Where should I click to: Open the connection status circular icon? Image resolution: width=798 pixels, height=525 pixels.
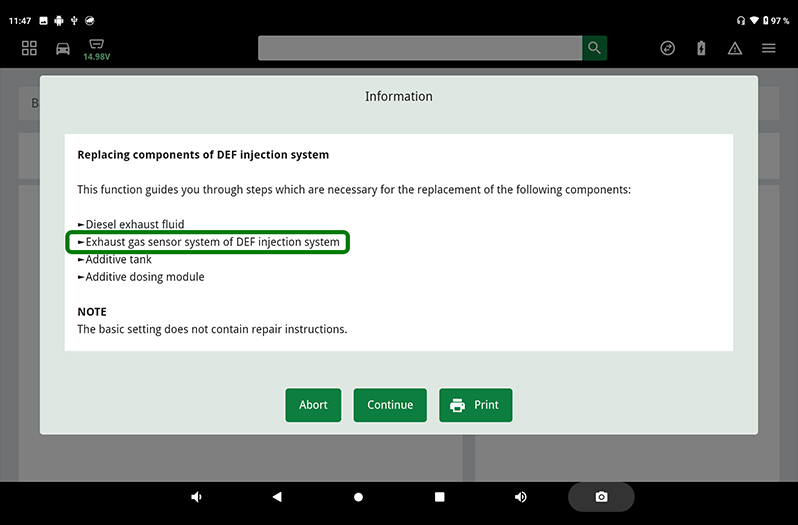668,48
